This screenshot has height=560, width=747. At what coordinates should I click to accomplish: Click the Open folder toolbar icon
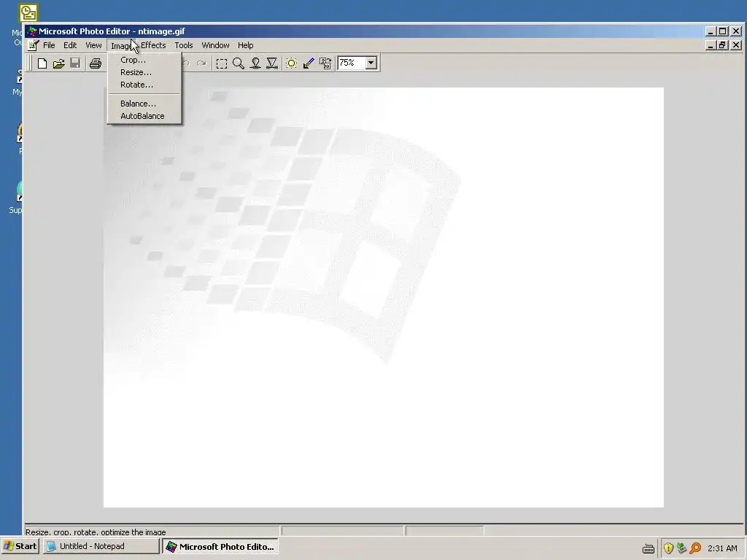point(58,63)
